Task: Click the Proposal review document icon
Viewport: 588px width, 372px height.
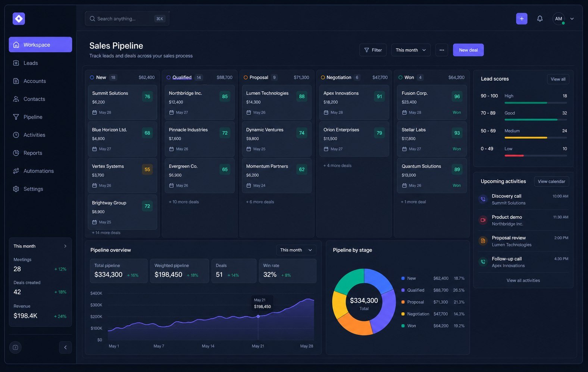Action: pyautogui.click(x=483, y=241)
